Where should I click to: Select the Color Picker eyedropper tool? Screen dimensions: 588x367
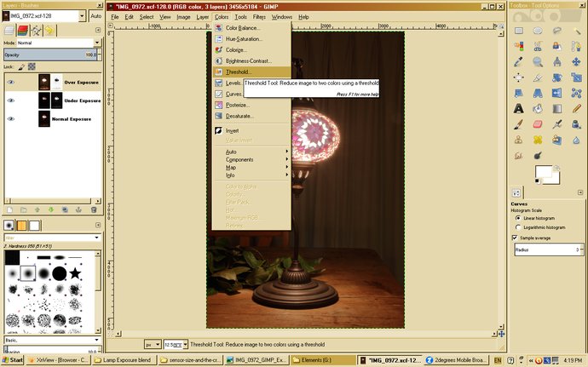(519, 61)
